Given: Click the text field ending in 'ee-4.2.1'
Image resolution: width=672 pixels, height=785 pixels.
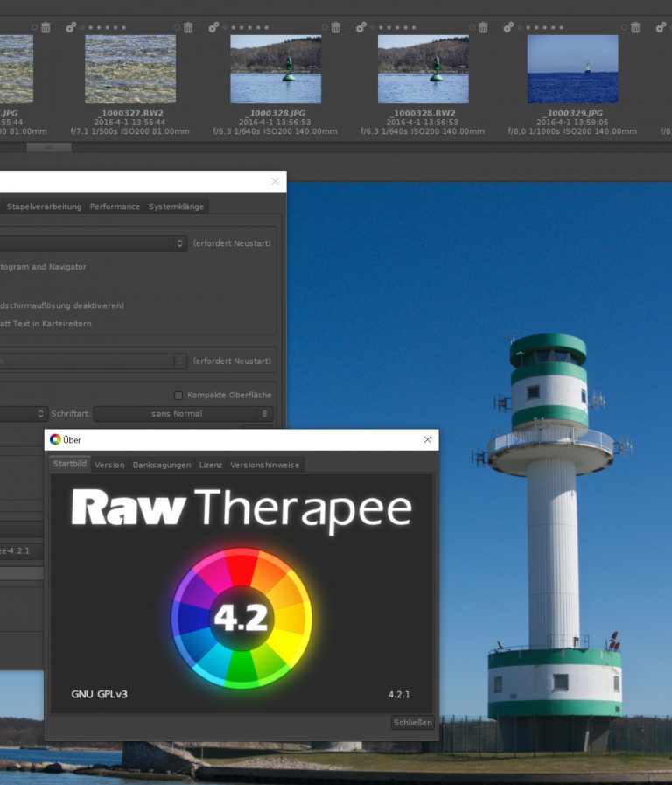Looking at the screenshot, I should click(22, 551).
